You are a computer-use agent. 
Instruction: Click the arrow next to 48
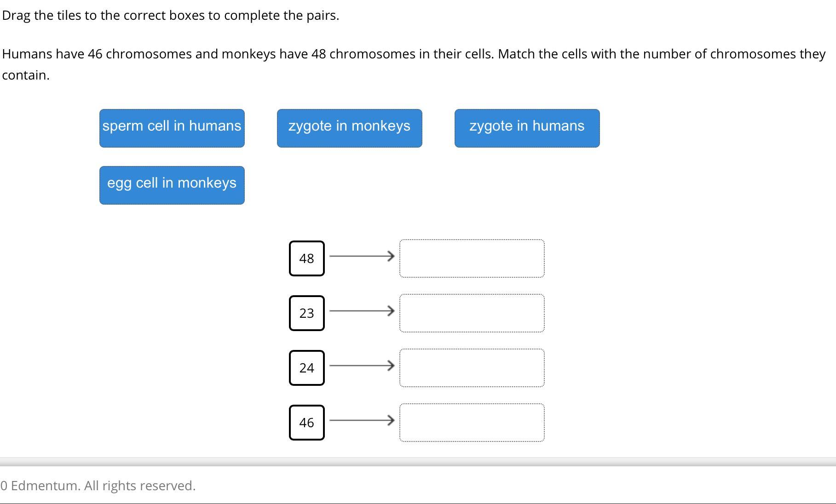(362, 256)
